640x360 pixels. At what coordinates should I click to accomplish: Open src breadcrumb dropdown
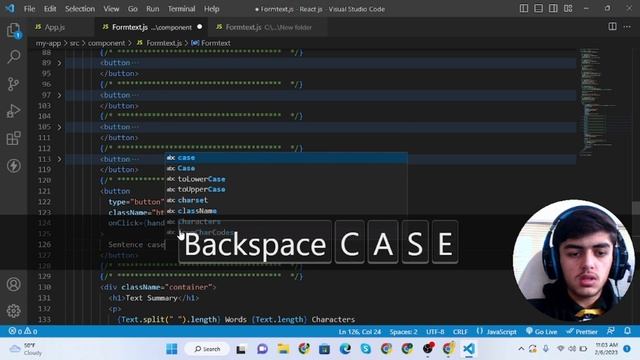[74, 43]
